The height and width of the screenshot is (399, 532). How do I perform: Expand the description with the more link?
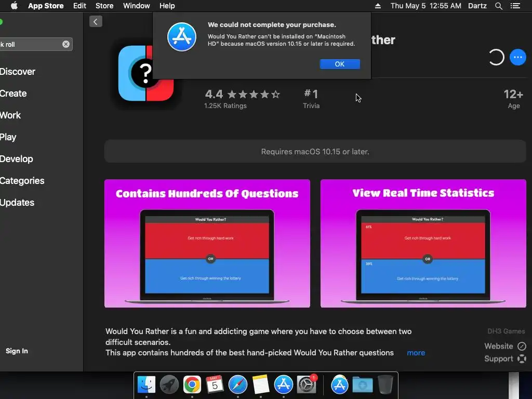416,353
